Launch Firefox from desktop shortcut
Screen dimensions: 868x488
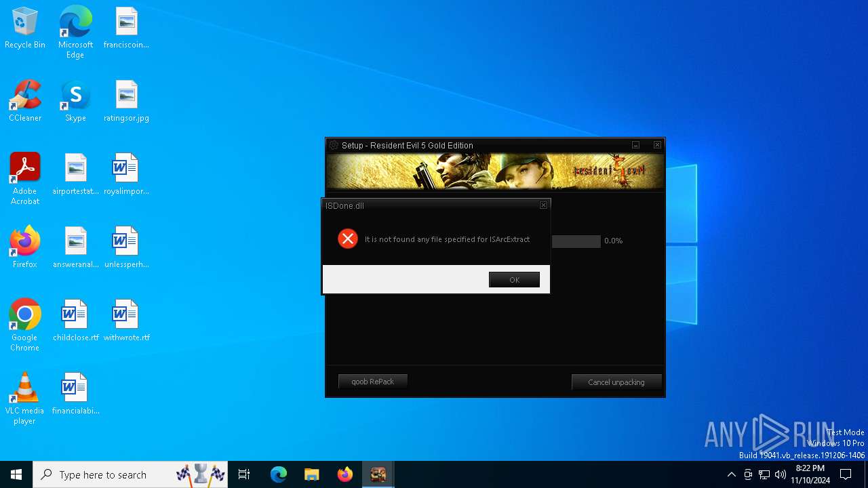(x=25, y=247)
